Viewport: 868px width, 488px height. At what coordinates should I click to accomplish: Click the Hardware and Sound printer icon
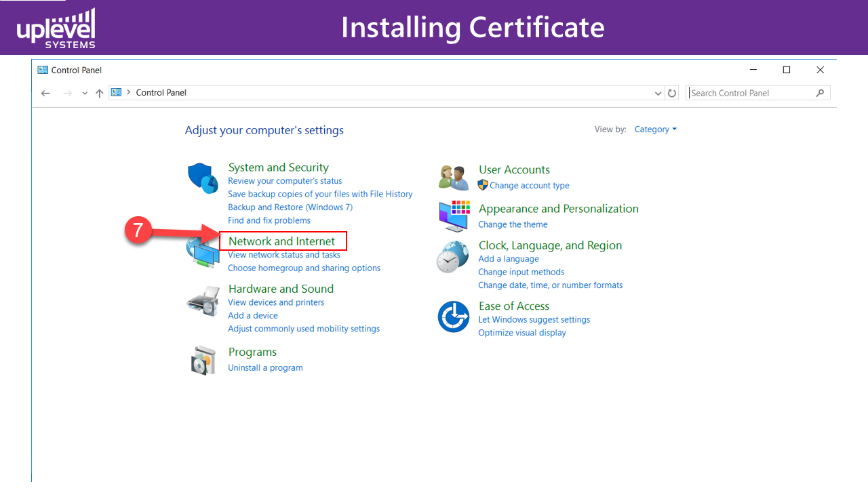(x=203, y=301)
